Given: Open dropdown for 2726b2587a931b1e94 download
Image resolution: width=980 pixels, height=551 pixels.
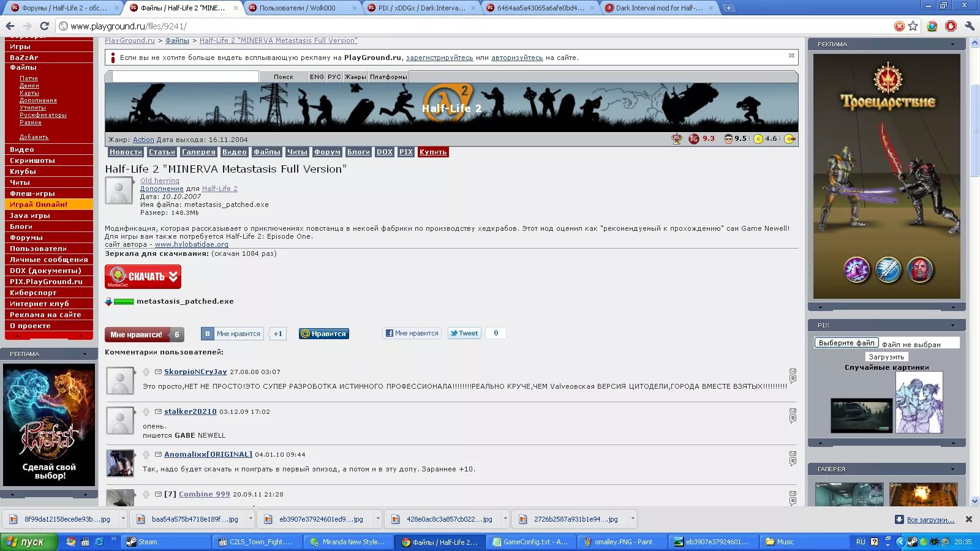Looking at the screenshot, I should [633, 519].
